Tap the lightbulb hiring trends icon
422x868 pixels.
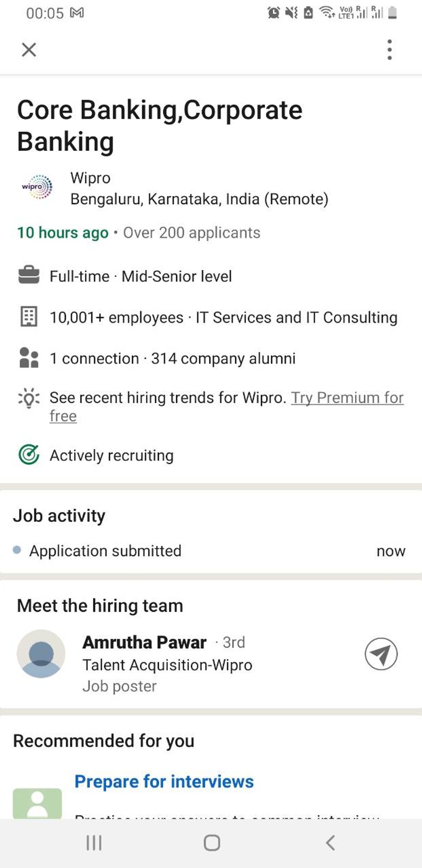[x=29, y=398]
